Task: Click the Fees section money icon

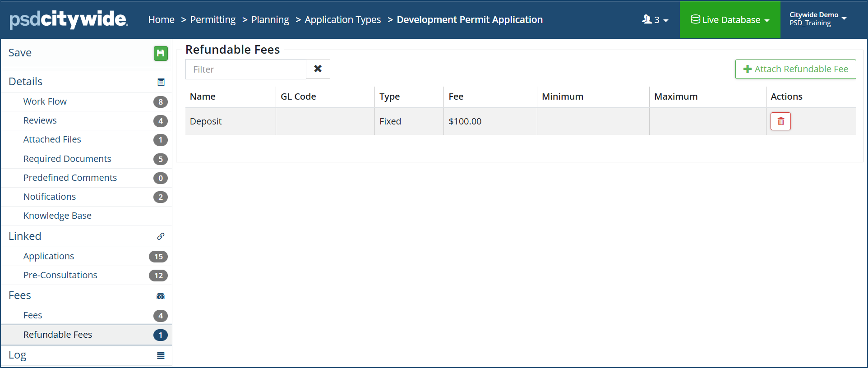Action: (161, 296)
